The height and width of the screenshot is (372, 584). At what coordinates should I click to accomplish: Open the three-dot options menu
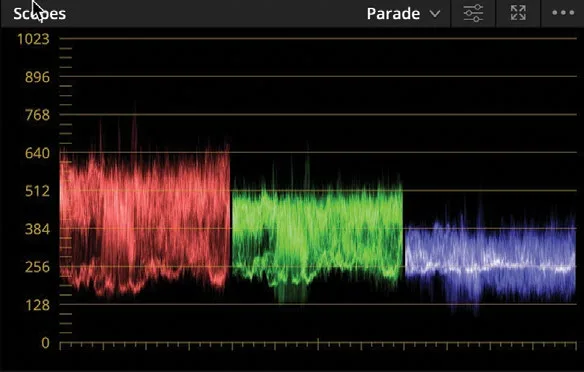[563, 13]
